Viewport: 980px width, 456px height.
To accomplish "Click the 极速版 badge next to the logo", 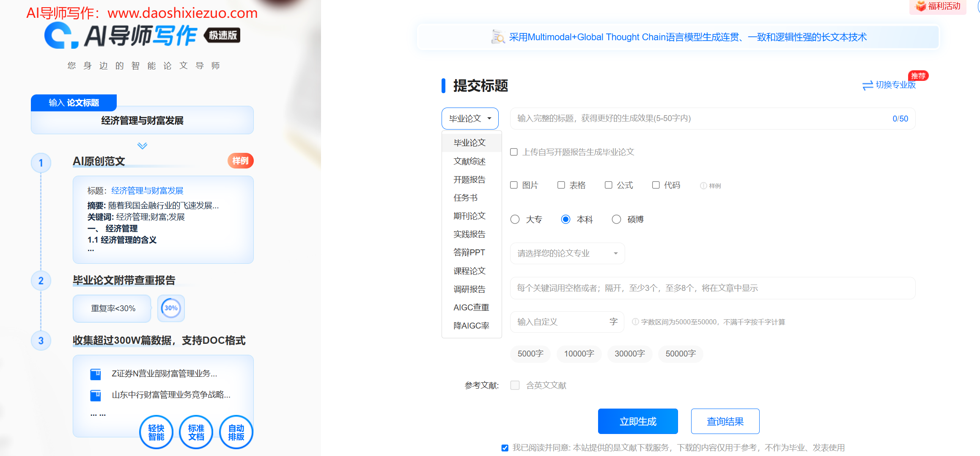I will [x=222, y=35].
